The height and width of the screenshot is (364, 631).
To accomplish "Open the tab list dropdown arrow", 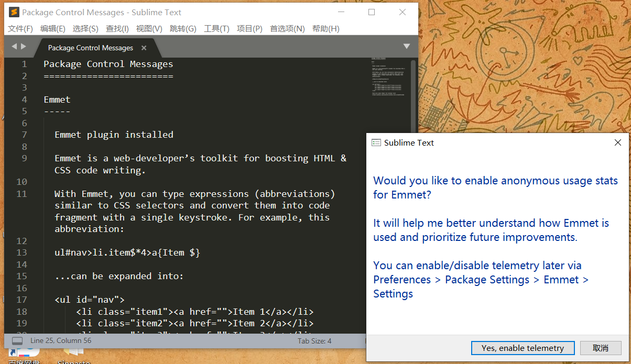I will coord(407,46).
